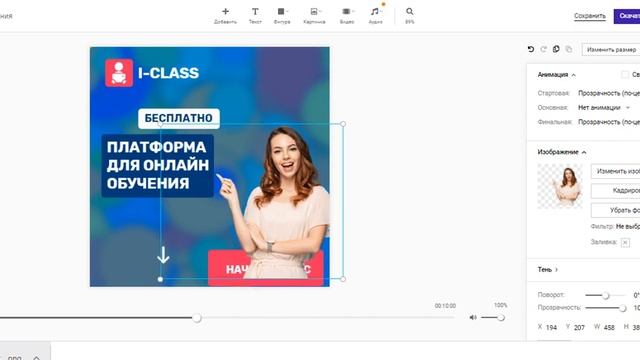Select the I-CLASS title text on canvas
Viewport: 640px width, 360px height.
169,73
